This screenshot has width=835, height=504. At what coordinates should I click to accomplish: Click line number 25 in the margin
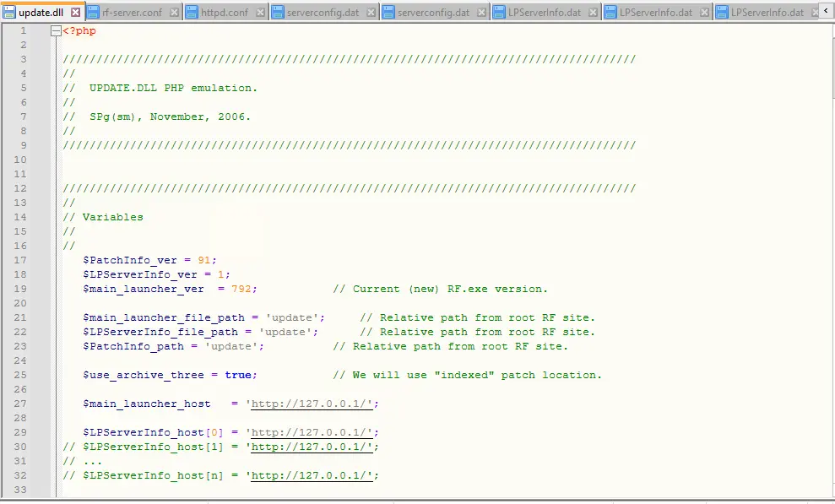pyautogui.click(x=20, y=375)
